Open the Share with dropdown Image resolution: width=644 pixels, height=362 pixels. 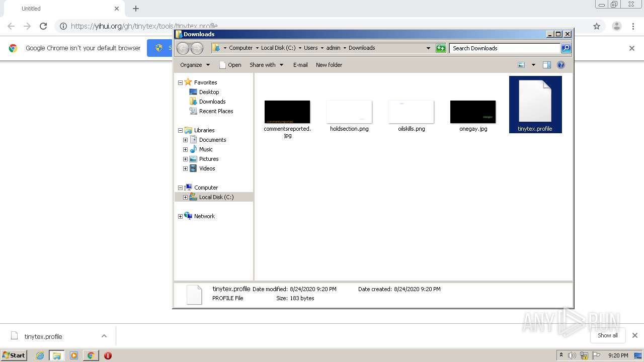pyautogui.click(x=266, y=65)
